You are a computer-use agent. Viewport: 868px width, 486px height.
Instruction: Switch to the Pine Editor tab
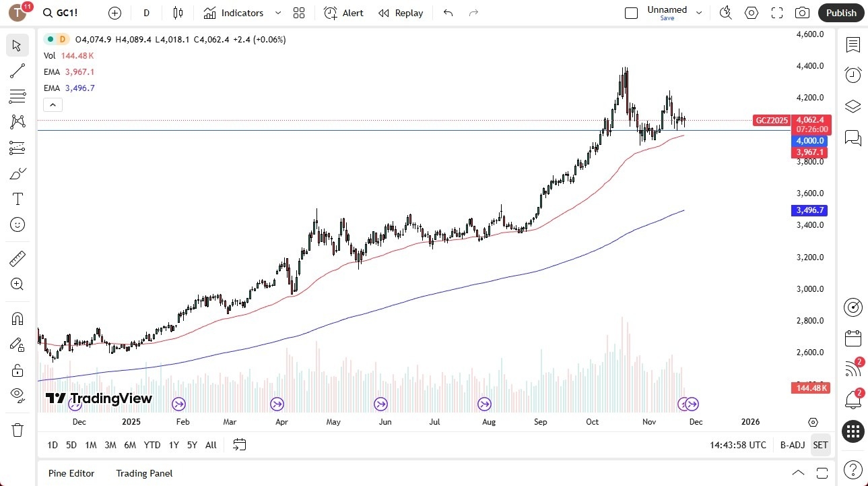click(71, 473)
